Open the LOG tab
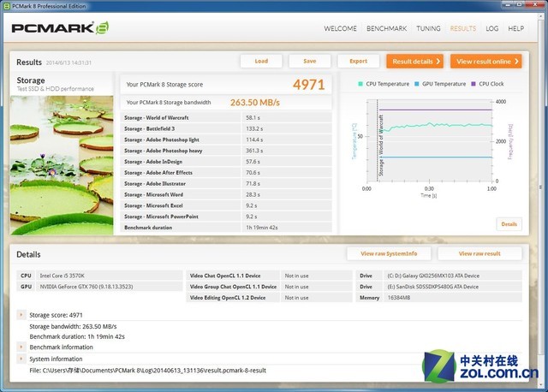 click(491, 28)
